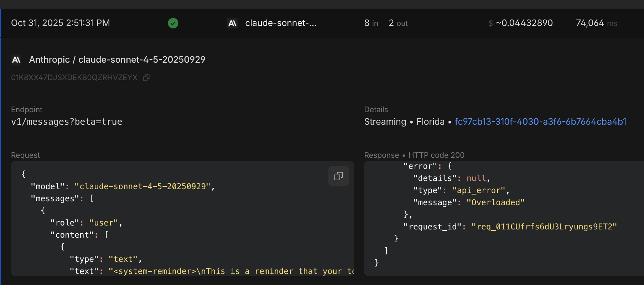The image size is (644, 285).
Task: Click the Anthropic logo beside the provider heading
Action: click(16, 59)
